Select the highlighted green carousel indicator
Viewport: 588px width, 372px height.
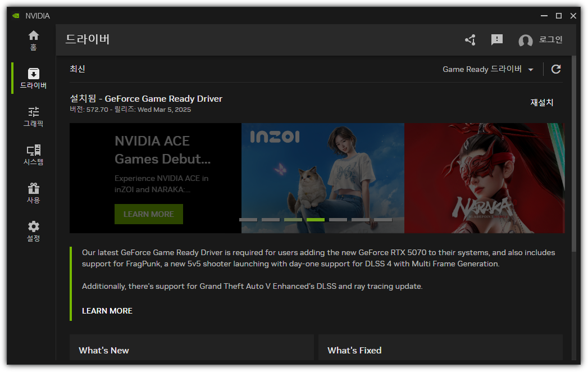click(316, 220)
